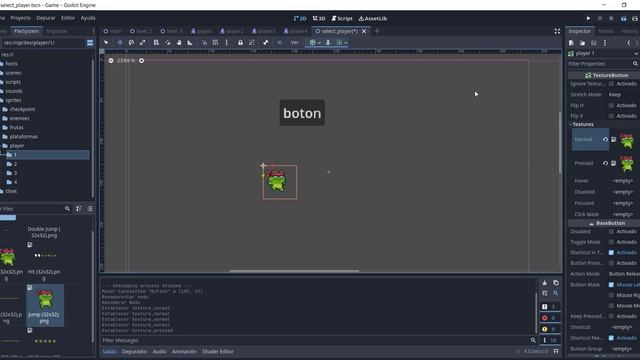Uncheck Shortcut In Tooltip checkbox
640x360 pixels.
click(611, 253)
